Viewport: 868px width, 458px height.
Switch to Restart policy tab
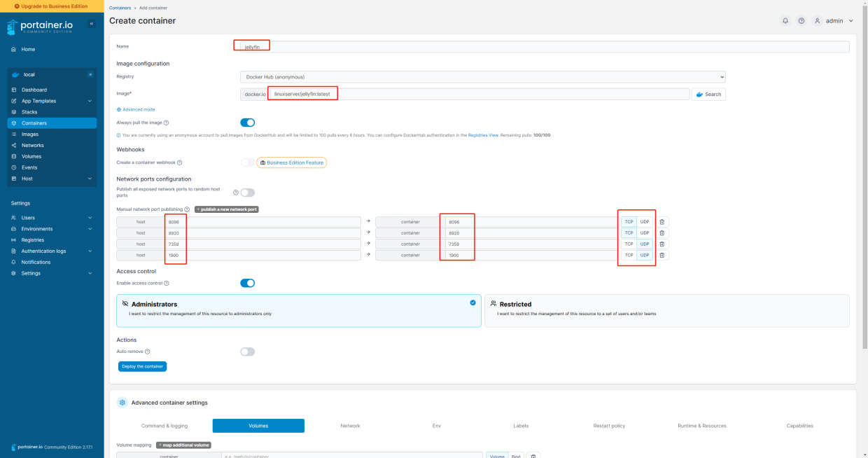click(x=609, y=426)
